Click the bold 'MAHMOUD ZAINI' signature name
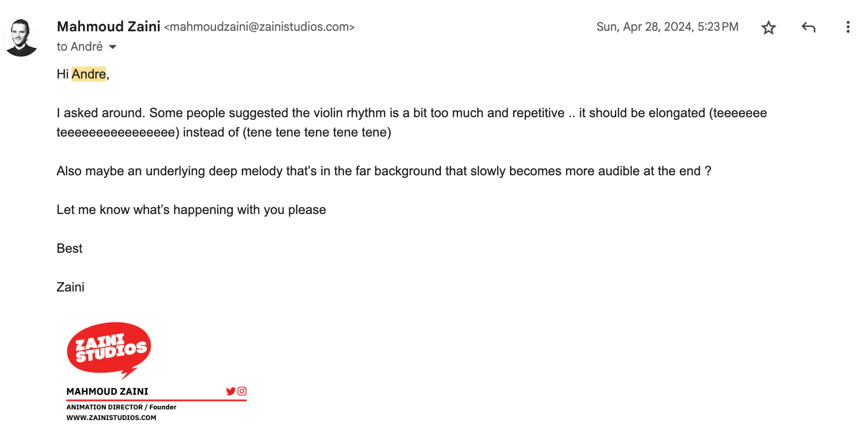The image size is (868, 436). (x=107, y=391)
